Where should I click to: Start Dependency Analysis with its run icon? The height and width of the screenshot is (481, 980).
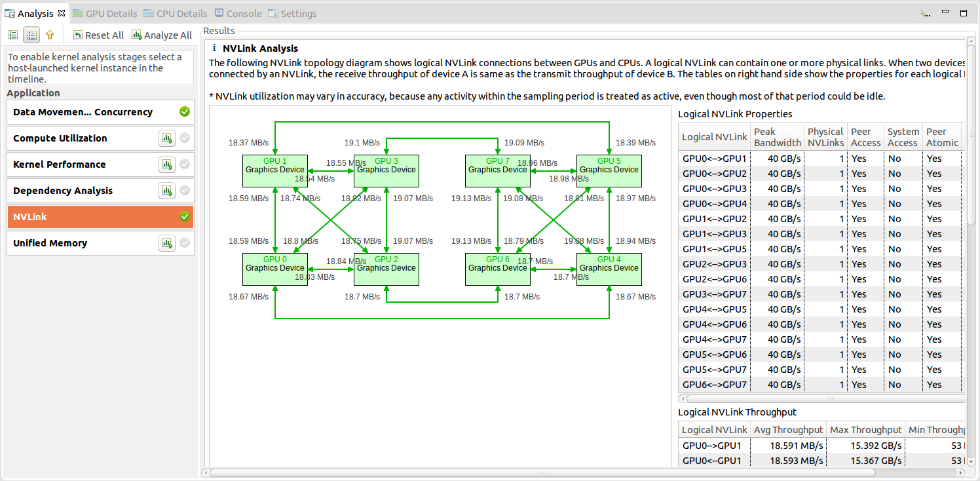coord(167,191)
